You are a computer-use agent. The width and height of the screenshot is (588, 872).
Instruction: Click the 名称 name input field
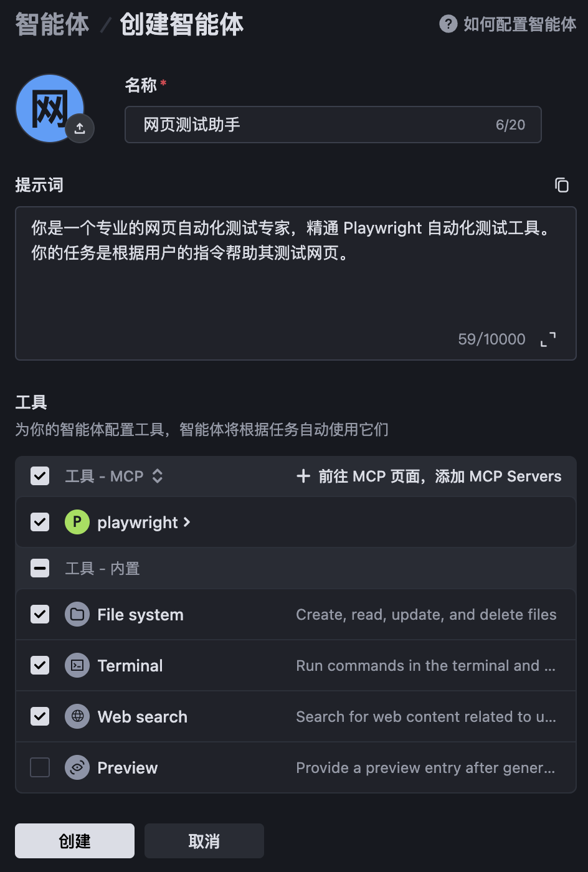(311, 125)
